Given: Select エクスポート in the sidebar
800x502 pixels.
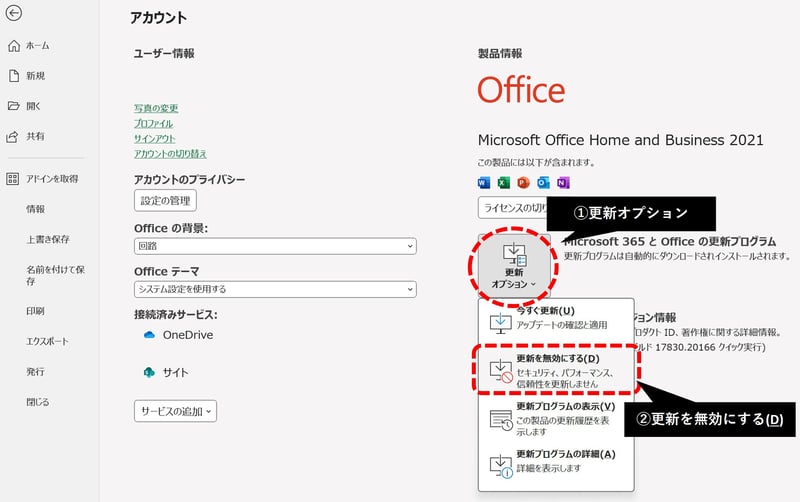Looking at the screenshot, I should coord(47,341).
